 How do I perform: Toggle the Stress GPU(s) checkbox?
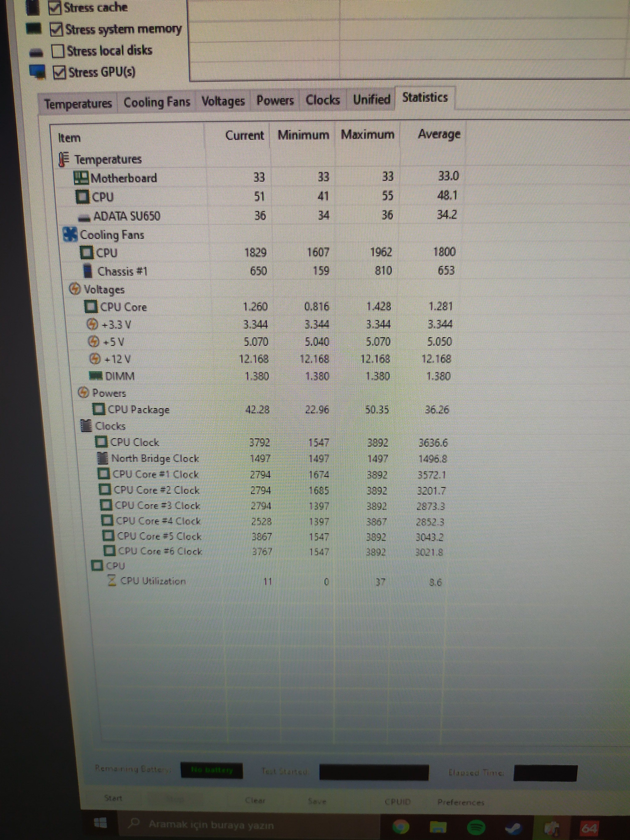(x=59, y=72)
